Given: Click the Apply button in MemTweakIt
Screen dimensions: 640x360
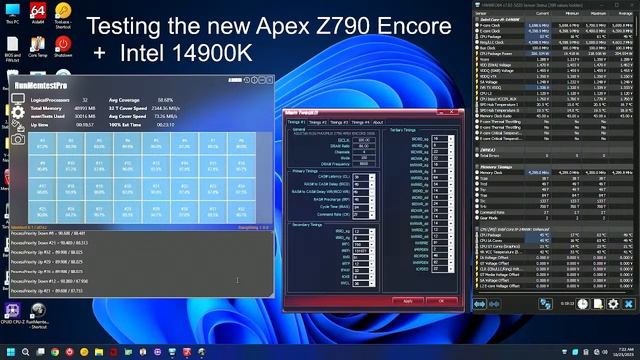Looking at the screenshot, I should tap(408, 301).
